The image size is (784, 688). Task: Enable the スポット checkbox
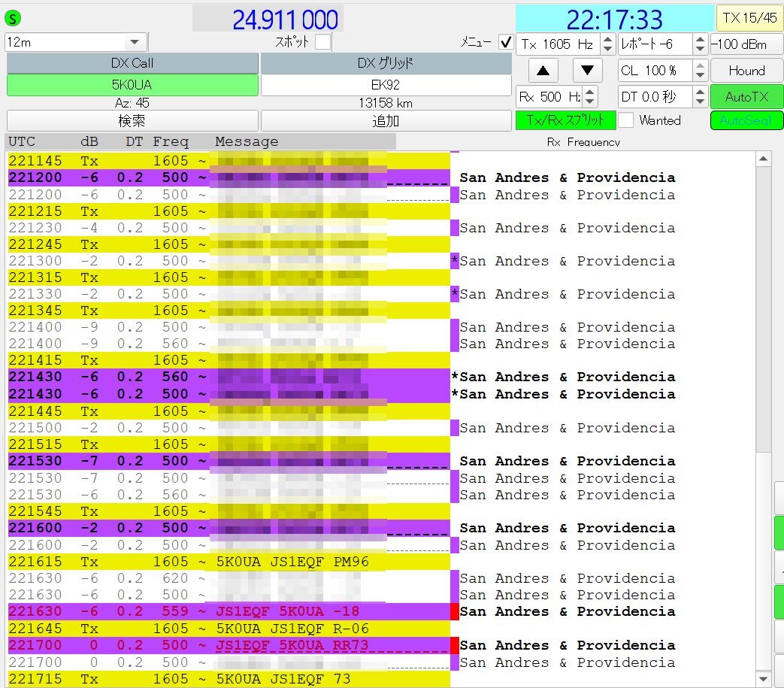click(322, 42)
